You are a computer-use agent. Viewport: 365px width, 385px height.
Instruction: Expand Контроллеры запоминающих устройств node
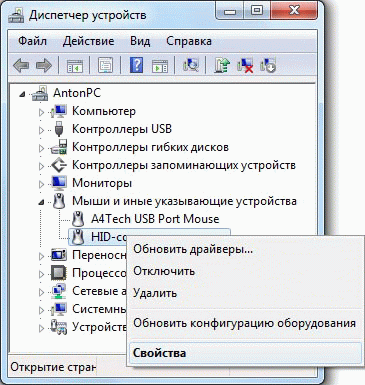[x=42, y=166]
